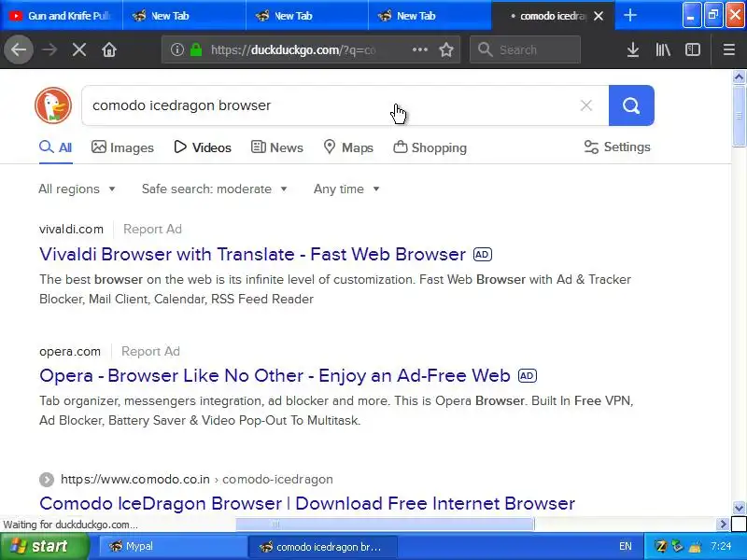747x560 pixels.
Task: Click the Z tray icon in taskbar
Action: coord(661,546)
